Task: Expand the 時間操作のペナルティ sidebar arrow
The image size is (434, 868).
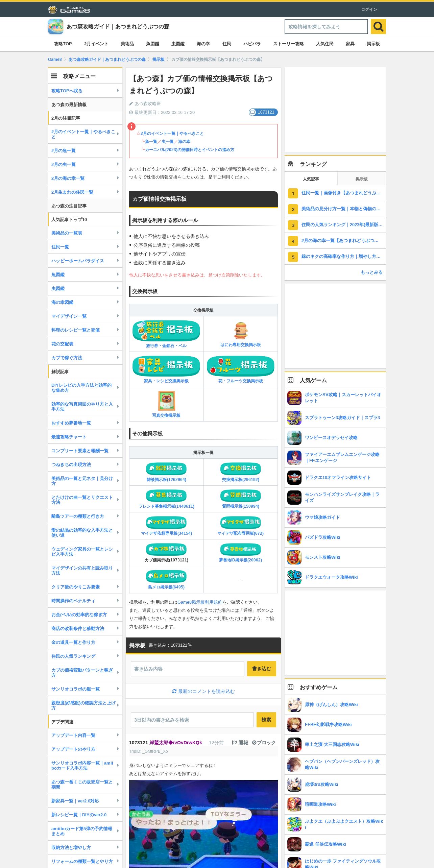Action: coord(118,601)
